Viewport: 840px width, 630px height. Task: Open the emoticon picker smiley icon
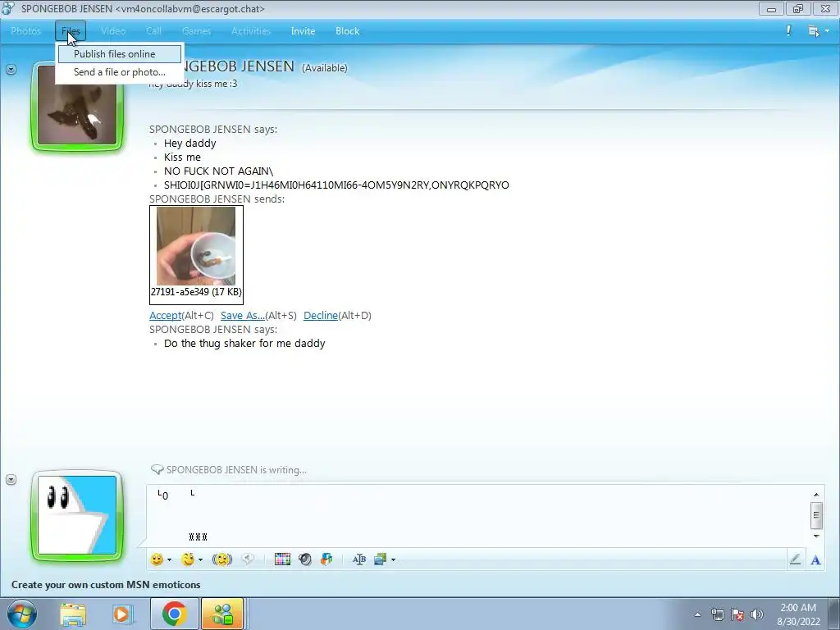tap(157, 559)
